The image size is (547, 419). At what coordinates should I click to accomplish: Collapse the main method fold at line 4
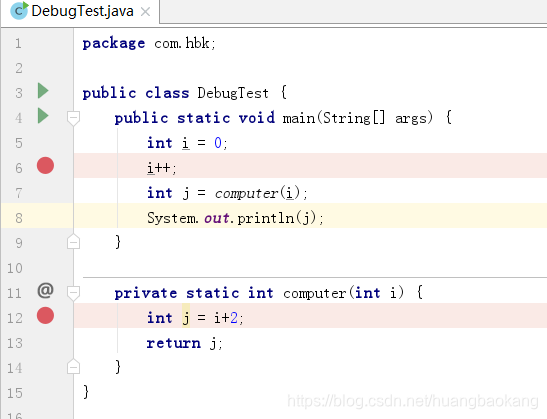[73, 118]
